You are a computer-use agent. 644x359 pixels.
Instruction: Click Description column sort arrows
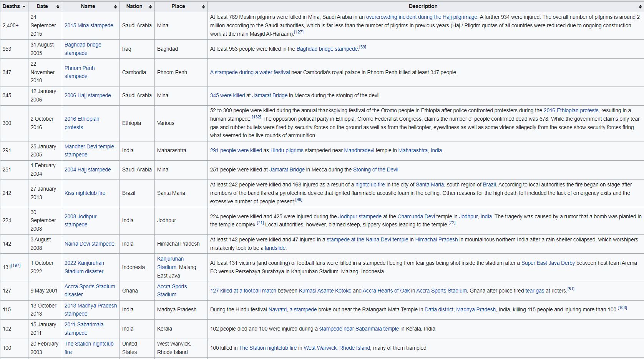(x=640, y=7)
